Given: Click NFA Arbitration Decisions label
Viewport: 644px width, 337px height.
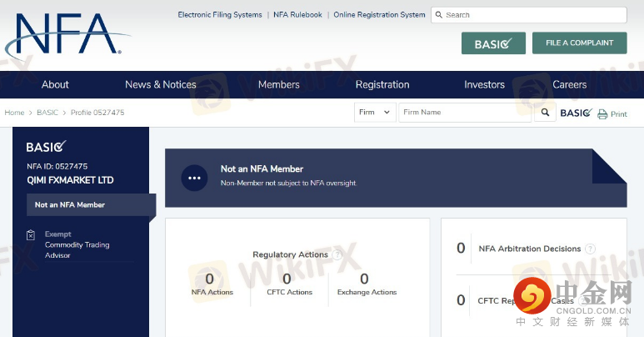Looking at the screenshot, I should click(530, 249).
